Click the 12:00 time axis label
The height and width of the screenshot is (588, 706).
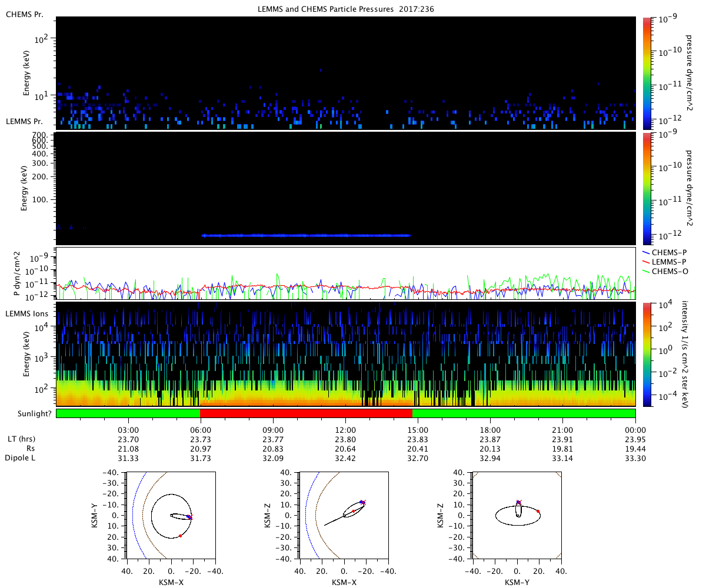point(345,430)
